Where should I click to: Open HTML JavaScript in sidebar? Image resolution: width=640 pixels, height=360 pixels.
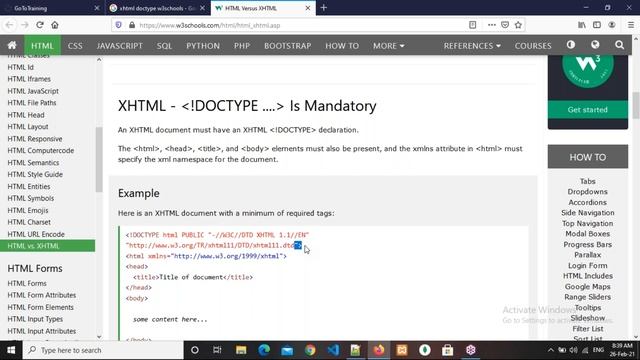tap(33, 91)
